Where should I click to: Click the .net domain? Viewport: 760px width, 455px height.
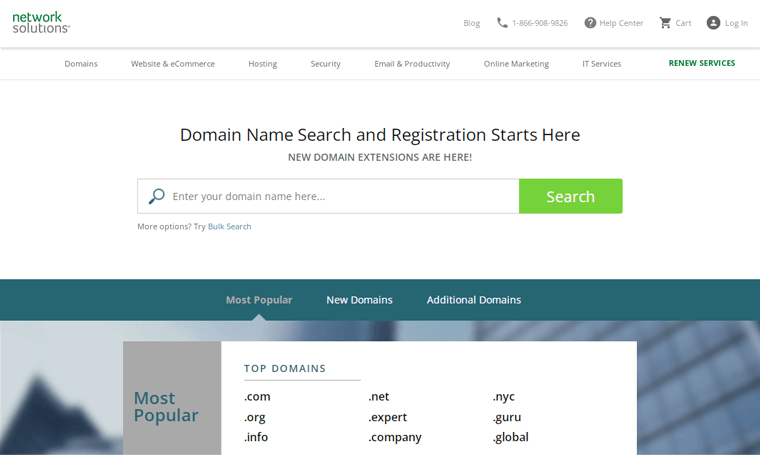[379, 396]
